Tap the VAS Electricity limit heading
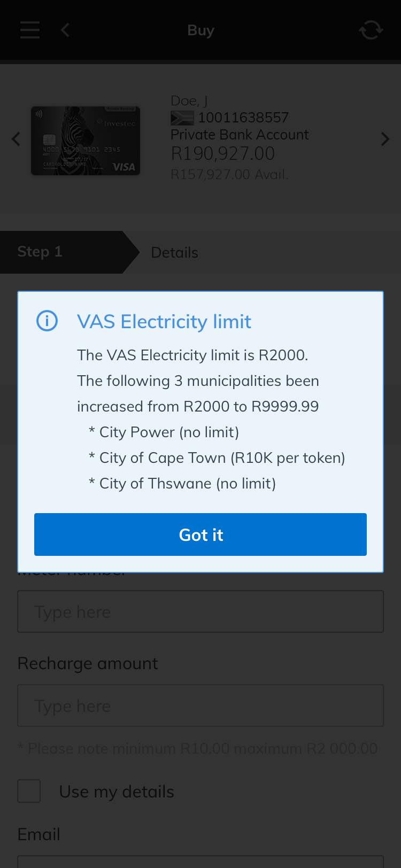Viewport: 401px width, 868px height. [x=164, y=322]
